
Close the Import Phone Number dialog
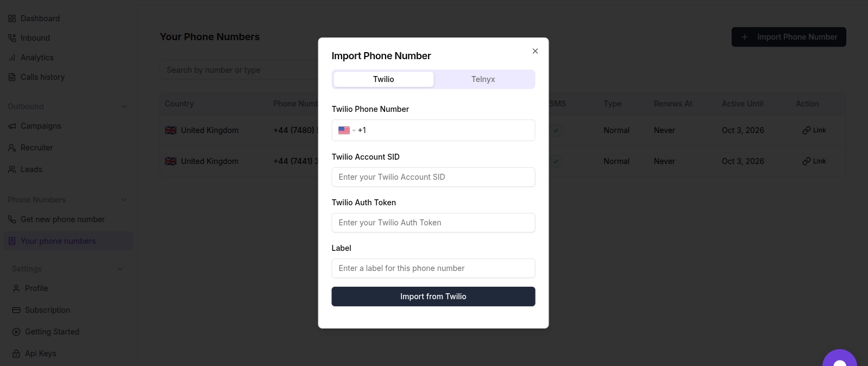(x=535, y=51)
